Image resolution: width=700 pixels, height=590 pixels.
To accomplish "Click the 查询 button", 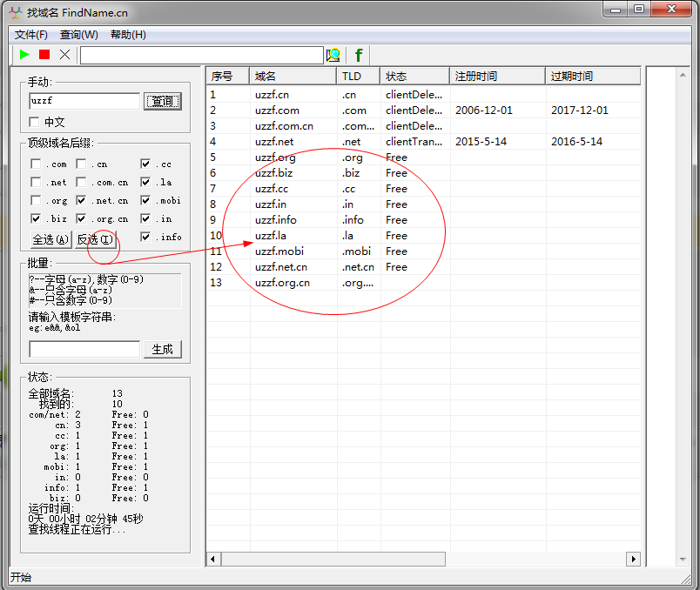I will coord(163,101).
